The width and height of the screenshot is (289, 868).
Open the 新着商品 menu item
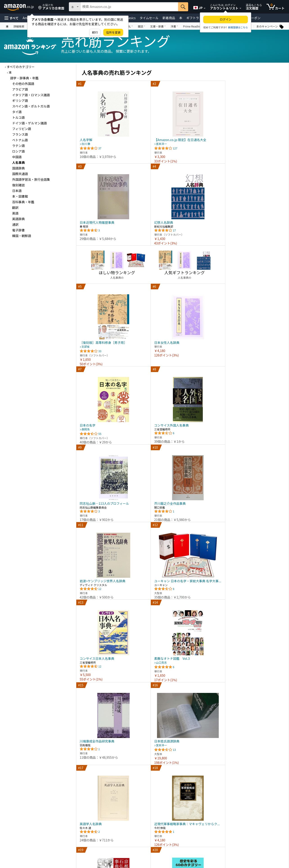pos(169,18)
